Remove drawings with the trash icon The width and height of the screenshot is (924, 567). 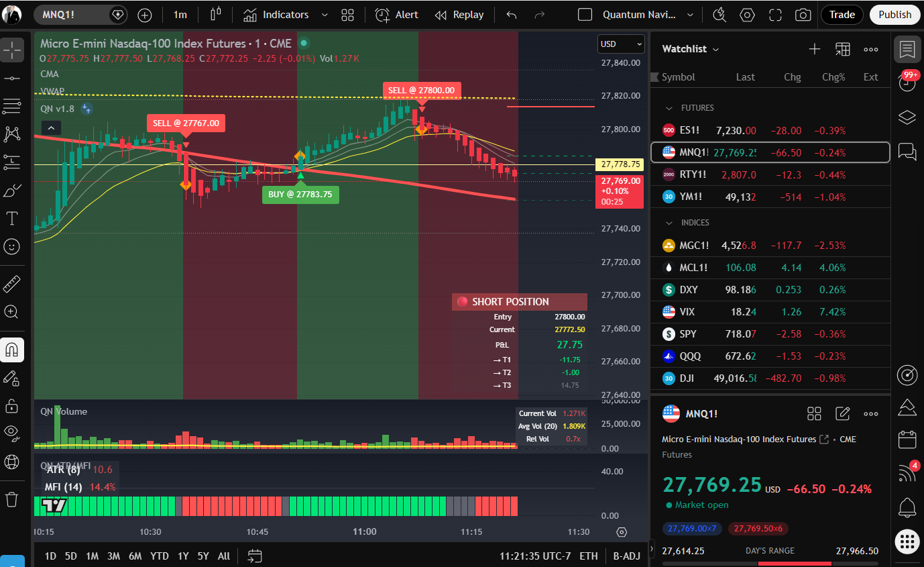[12, 499]
